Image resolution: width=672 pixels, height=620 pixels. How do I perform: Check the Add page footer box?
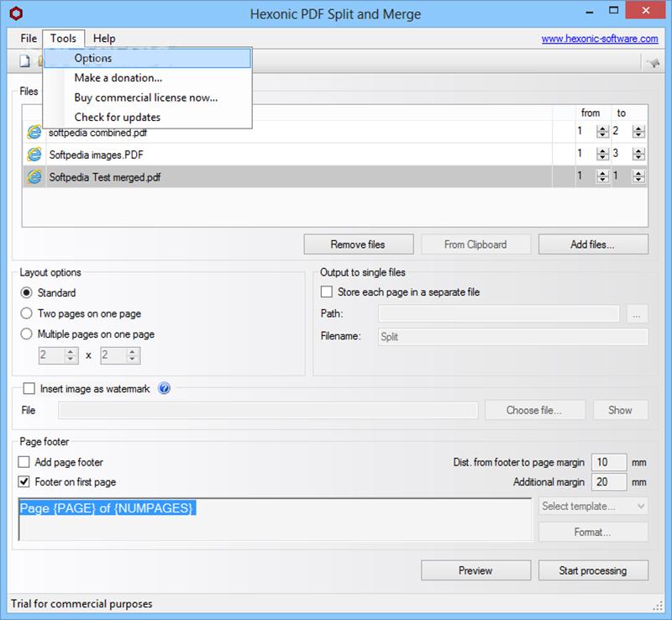[24, 462]
